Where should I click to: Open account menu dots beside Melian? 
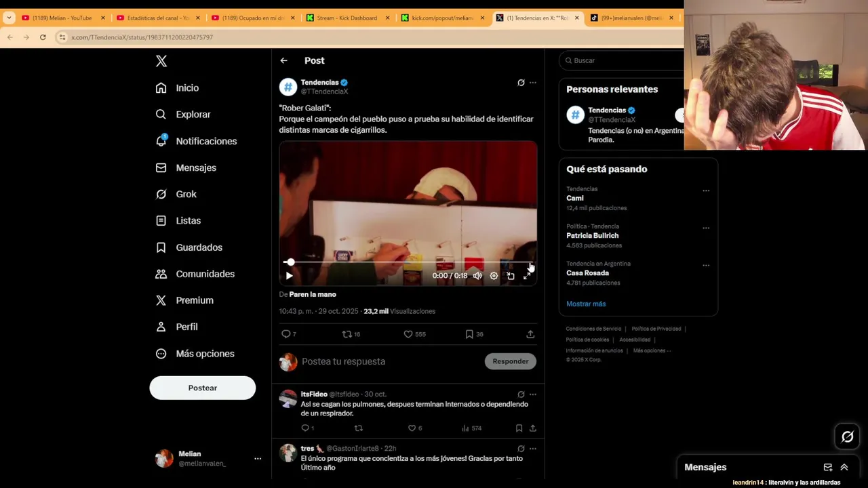coord(258,459)
